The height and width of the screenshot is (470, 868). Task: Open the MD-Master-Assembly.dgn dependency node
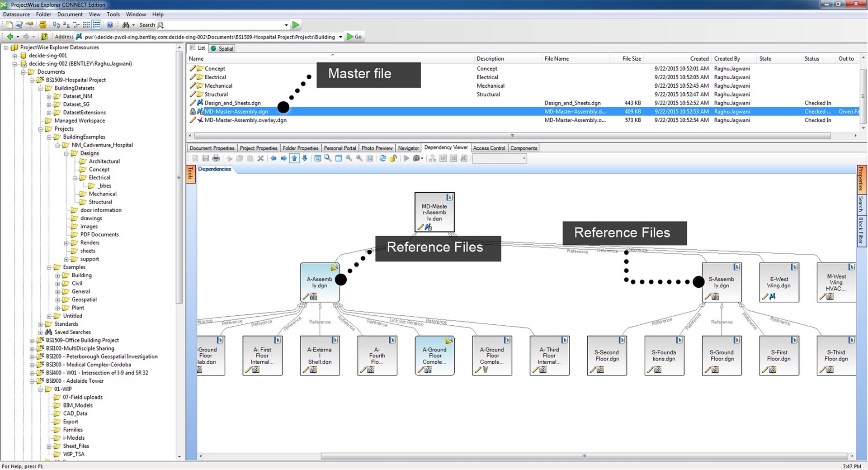(434, 212)
